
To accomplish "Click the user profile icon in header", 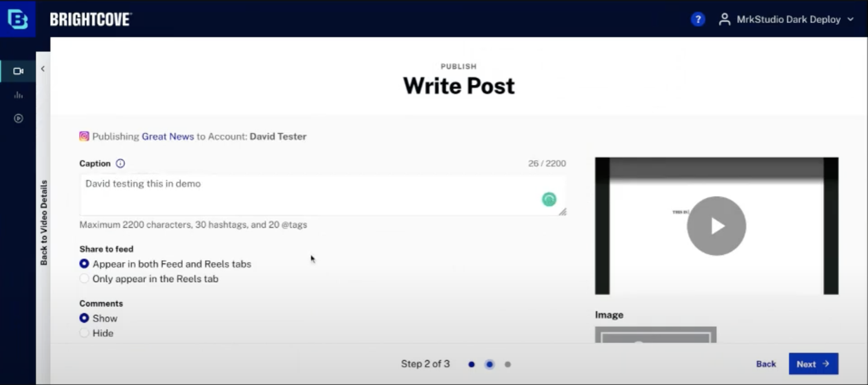I will tap(724, 19).
